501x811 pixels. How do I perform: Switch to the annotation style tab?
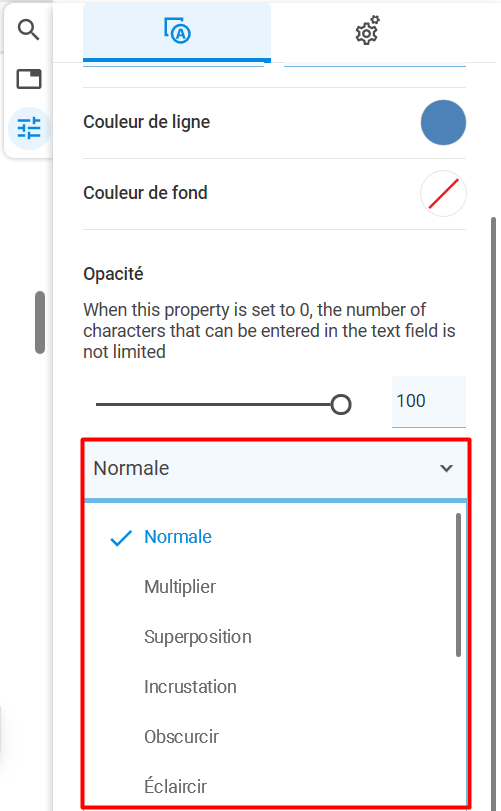[177, 32]
